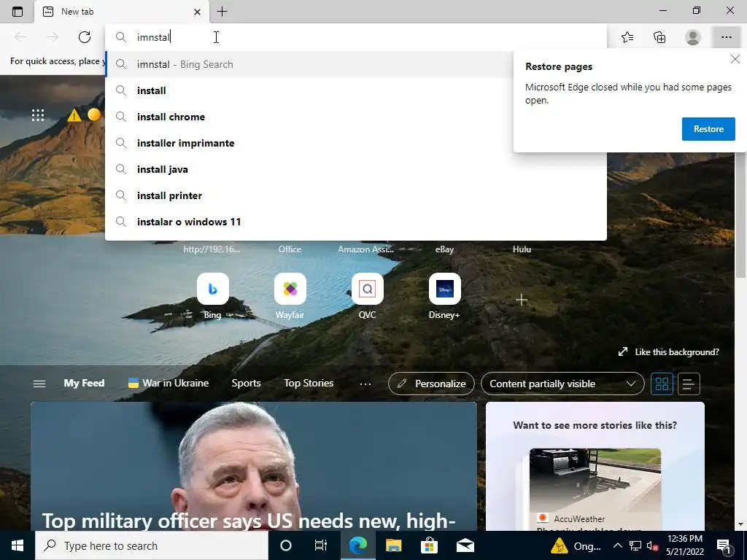This screenshot has height=560, width=747.
Task: Open Settings and more ellipsis menu
Action: click(726, 37)
